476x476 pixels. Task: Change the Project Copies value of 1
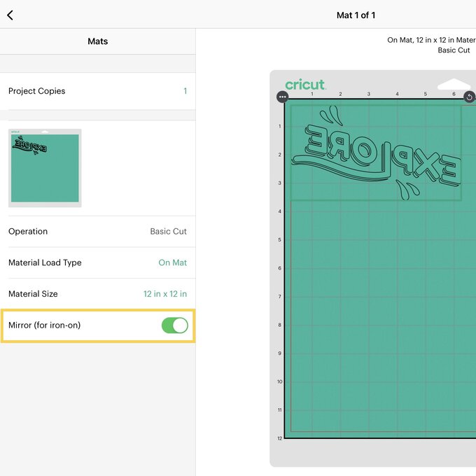[x=185, y=91]
